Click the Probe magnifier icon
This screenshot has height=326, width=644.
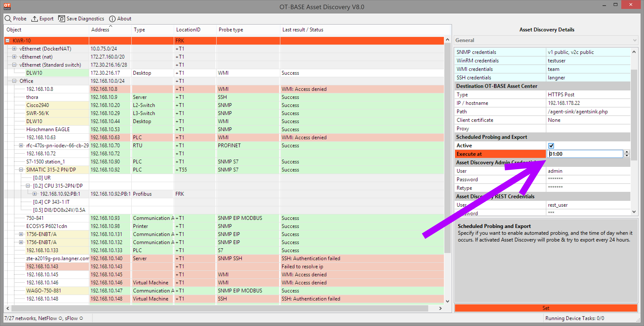[8, 19]
